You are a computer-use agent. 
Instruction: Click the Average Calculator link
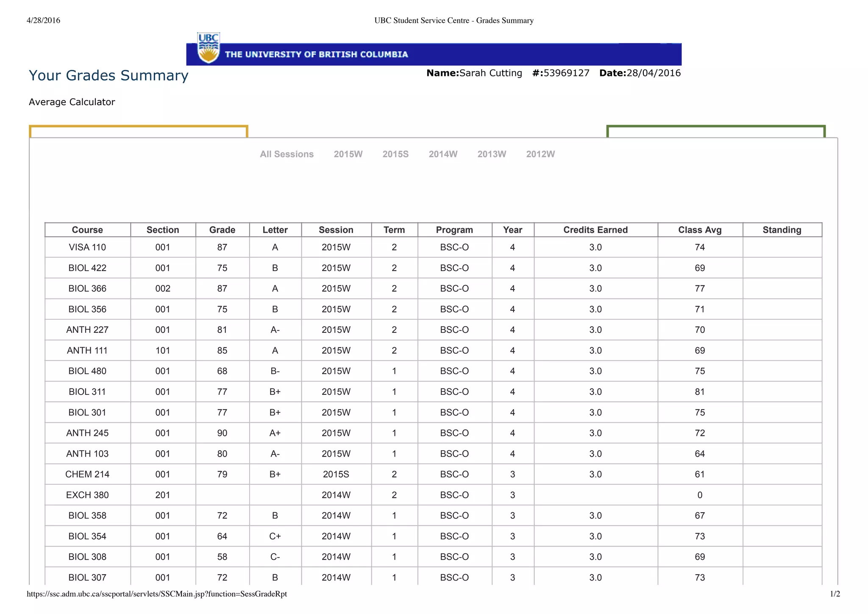[72, 102]
